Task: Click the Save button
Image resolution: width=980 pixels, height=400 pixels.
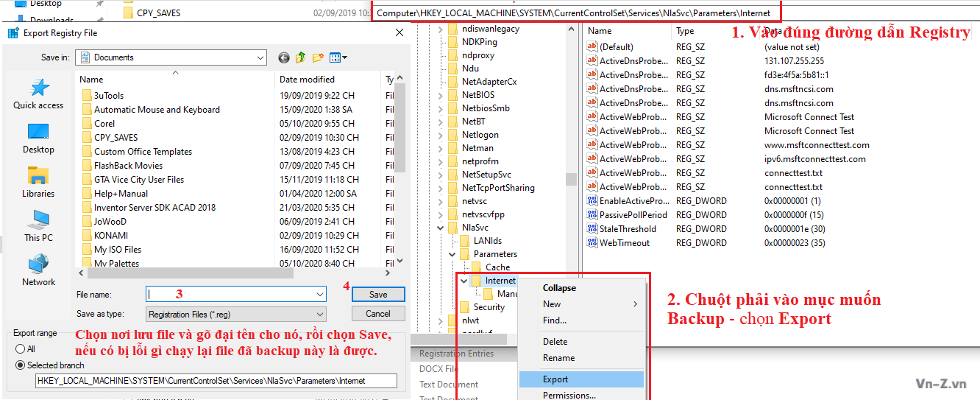Action: (x=378, y=294)
